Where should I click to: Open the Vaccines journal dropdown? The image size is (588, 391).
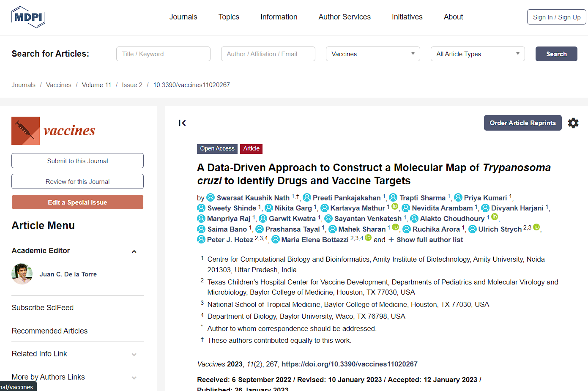(373, 54)
